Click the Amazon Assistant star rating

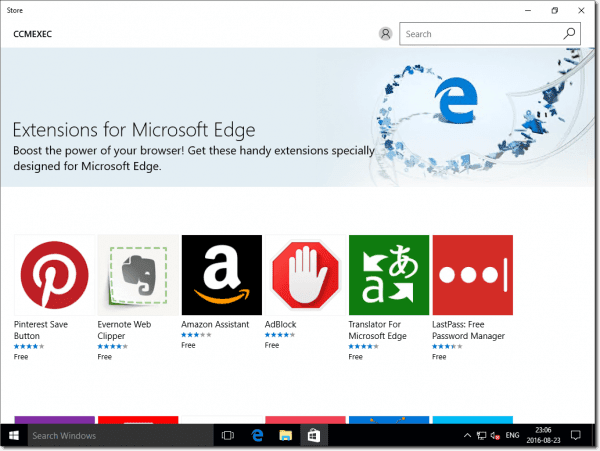point(196,335)
